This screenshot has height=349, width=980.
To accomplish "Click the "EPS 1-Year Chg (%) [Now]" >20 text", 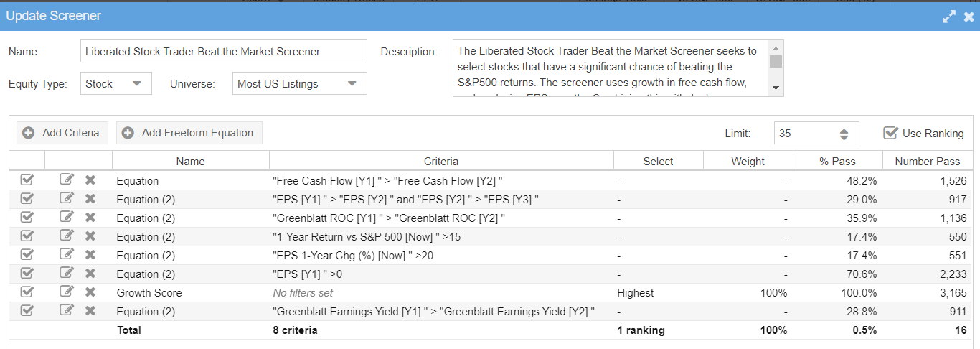I will point(352,255).
